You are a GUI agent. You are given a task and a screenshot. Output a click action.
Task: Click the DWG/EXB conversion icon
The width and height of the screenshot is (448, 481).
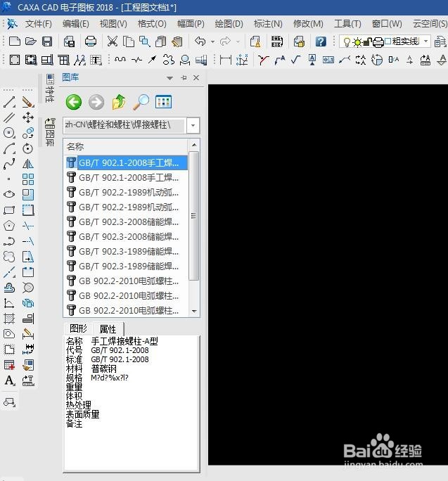(x=277, y=41)
